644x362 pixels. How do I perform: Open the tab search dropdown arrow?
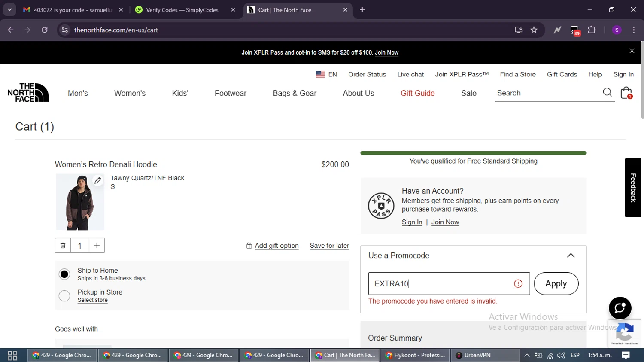click(9, 9)
